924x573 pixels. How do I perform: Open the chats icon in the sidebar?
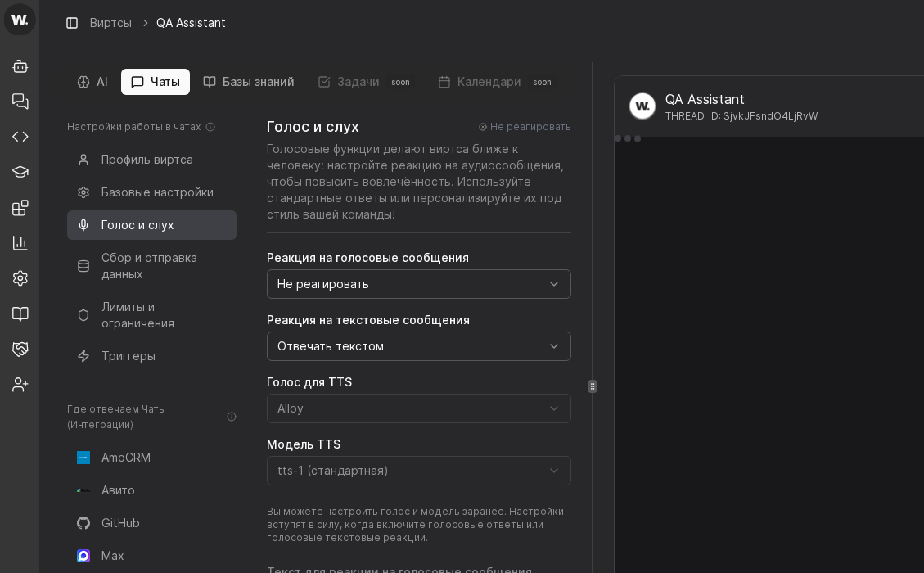pyautogui.click(x=20, y=102)
